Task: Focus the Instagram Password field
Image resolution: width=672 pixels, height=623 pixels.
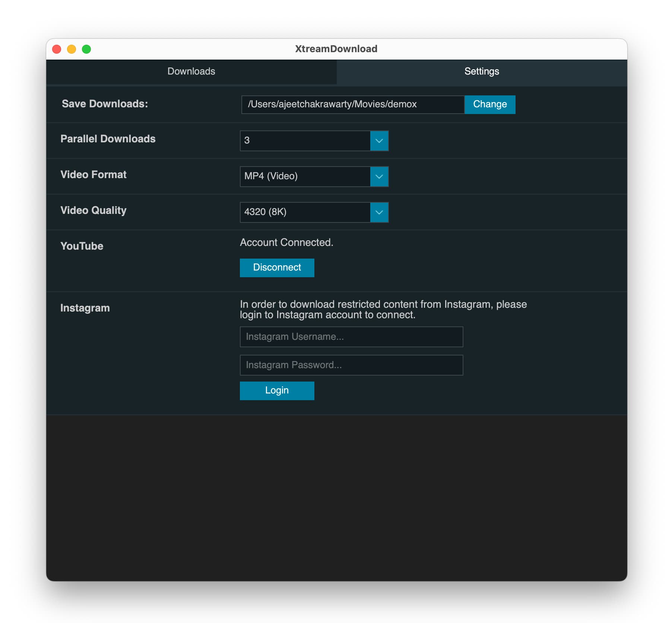Action: click(351, 365)
